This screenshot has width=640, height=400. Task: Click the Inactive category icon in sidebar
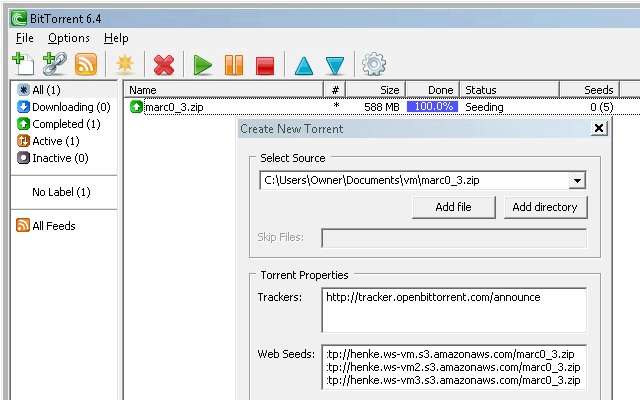click(23, 158)
